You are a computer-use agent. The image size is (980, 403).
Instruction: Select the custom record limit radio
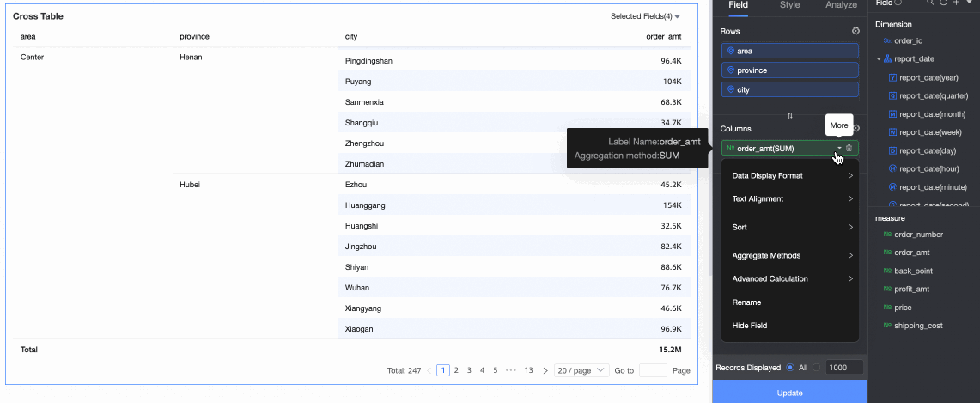pyautogui.click(x=817, y=367)
